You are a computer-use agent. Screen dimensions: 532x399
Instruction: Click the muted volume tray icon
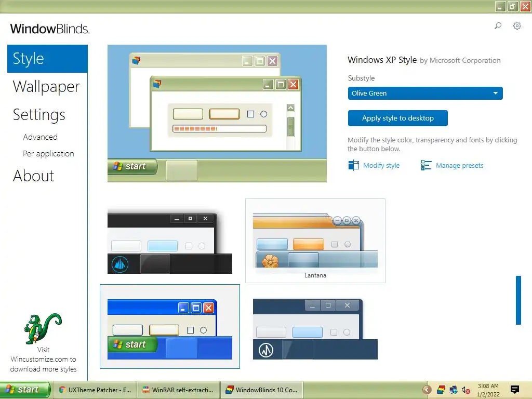tap(465, 390)
